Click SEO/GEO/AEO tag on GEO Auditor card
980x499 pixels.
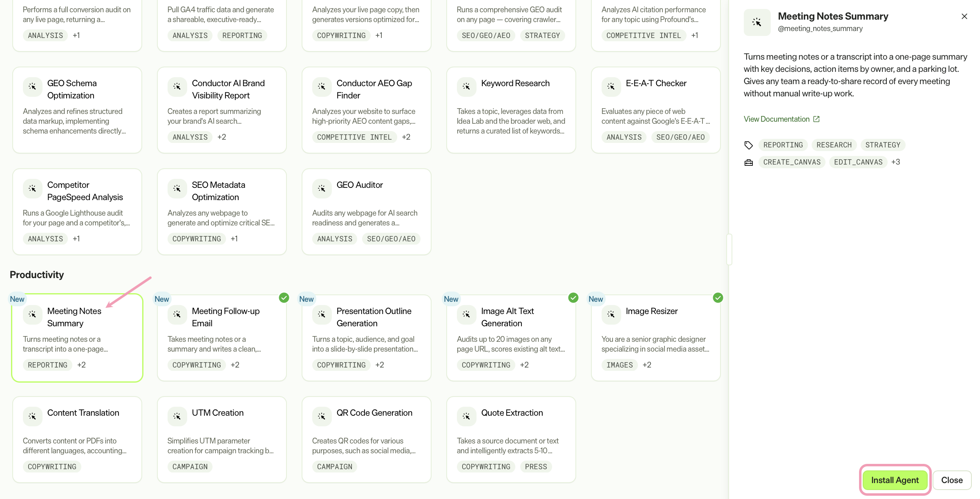click(391, 239)
